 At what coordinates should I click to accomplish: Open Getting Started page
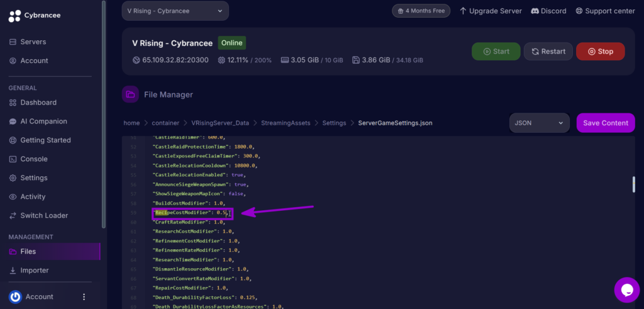(x=45, y=140)
